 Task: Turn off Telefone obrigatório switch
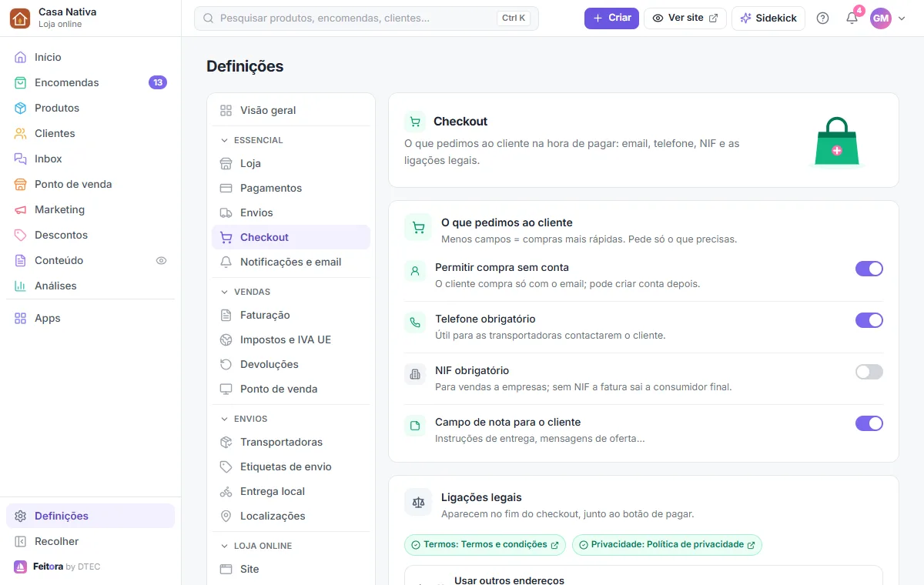tap(869, 320)
